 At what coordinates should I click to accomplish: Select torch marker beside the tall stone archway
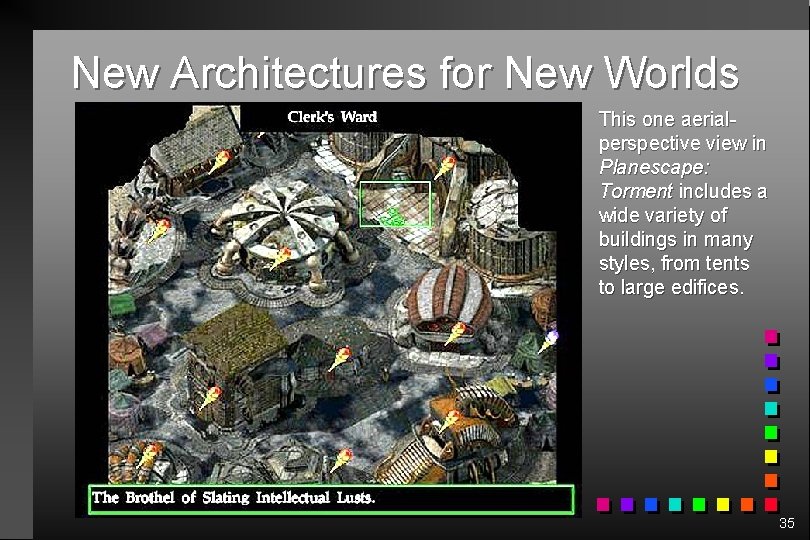(x=445, y=168)
